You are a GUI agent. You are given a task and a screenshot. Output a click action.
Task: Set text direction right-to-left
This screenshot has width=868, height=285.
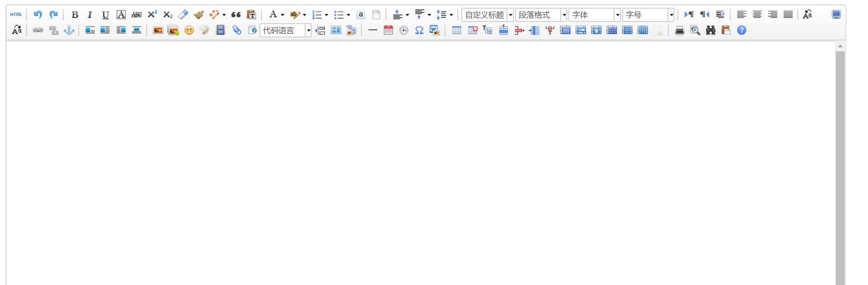tap(704, 15)
